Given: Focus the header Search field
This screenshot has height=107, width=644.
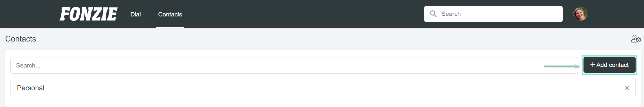Looking at the screenshot, I should click(493, 14).
